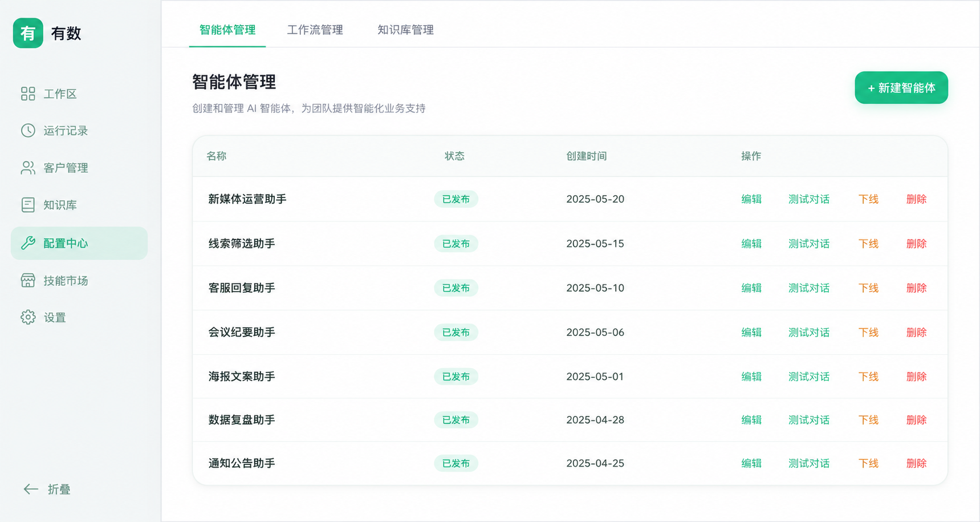The width and height of the screenshot is (980, 522).
Task: Click the 新建智能体 button
Action: tap(901, 88)
